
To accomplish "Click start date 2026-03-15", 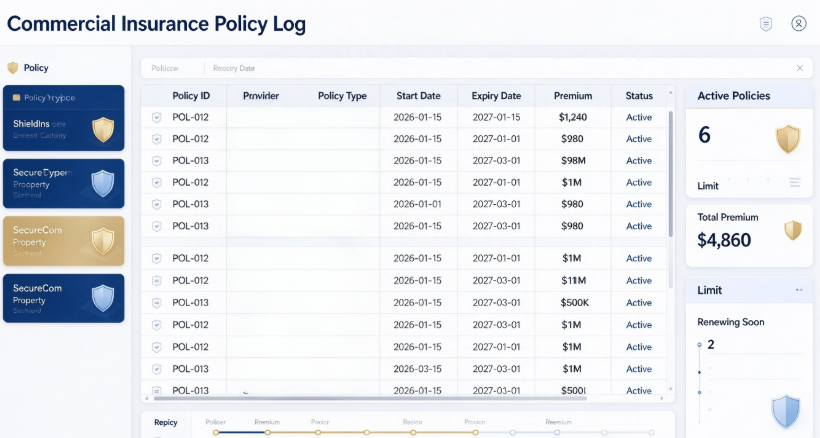I will 417,369.
